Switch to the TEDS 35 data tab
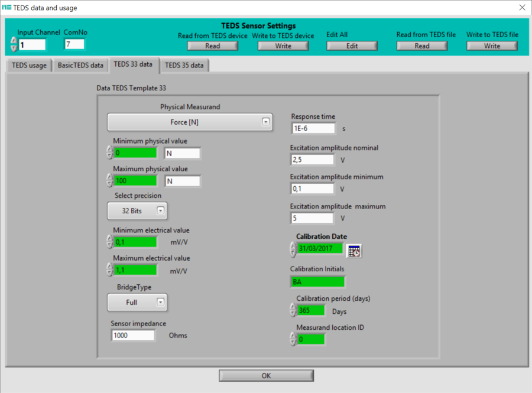Screen dimensions: 532x393 pyautogui.click(x=184, y=65)
